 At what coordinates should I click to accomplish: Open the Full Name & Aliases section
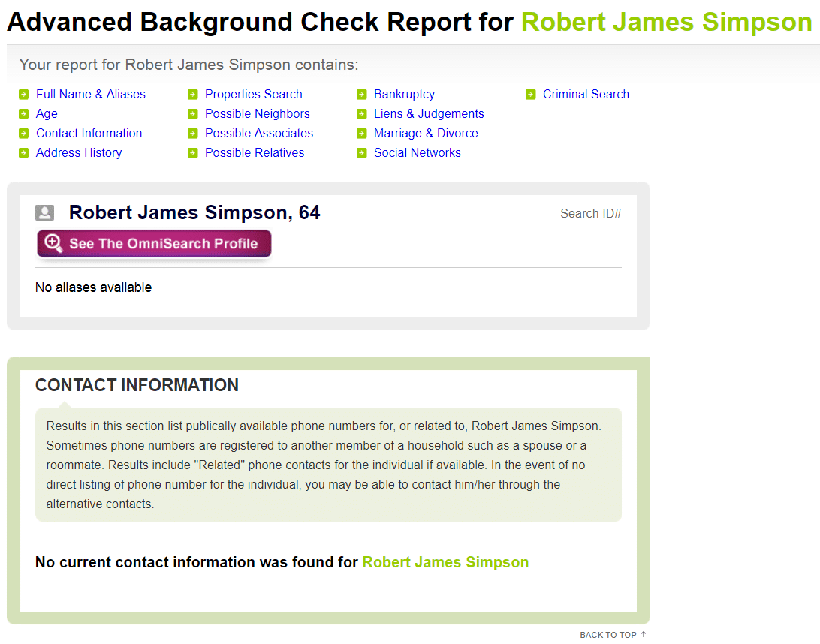click(90, 94)
